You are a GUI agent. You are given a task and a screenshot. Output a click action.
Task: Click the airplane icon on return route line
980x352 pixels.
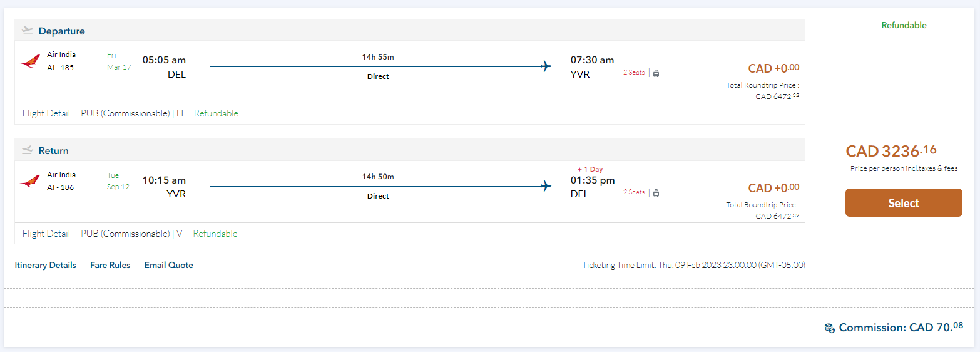[x=546, y=186]
